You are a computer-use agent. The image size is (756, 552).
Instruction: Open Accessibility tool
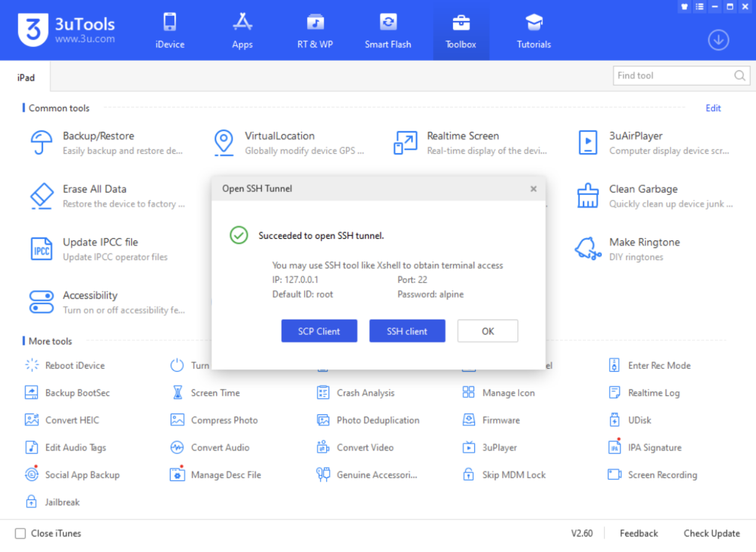pos(106,303)
